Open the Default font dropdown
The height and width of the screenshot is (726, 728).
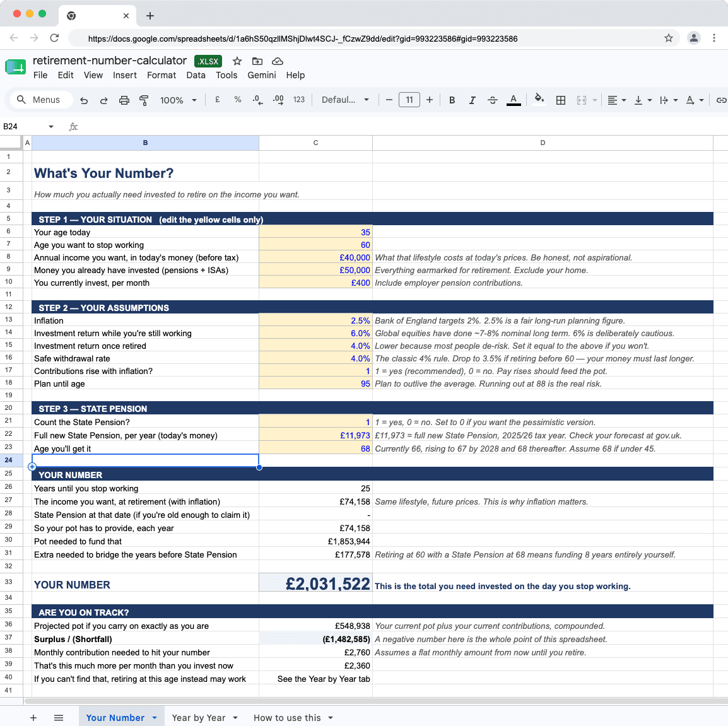tap(345, 100)
